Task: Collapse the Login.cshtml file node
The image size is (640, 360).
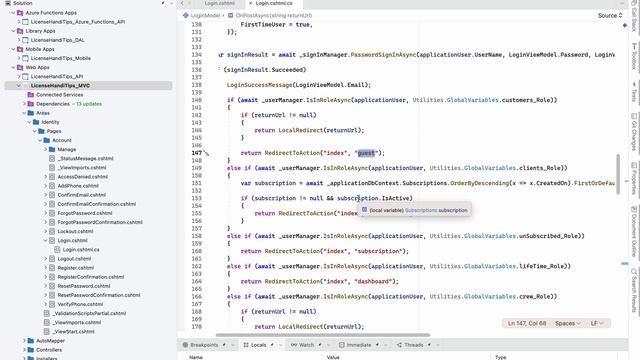Action: [x=46, y=240]
